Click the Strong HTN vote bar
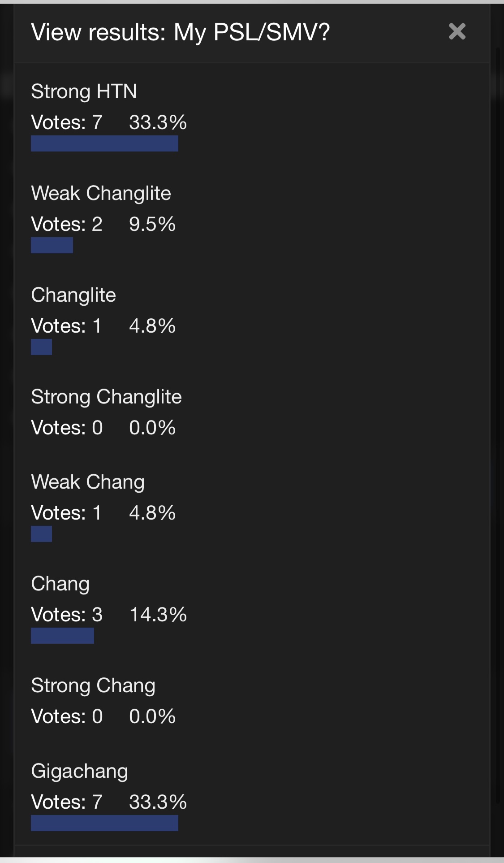The image size is (504, 863). [104, 143]
